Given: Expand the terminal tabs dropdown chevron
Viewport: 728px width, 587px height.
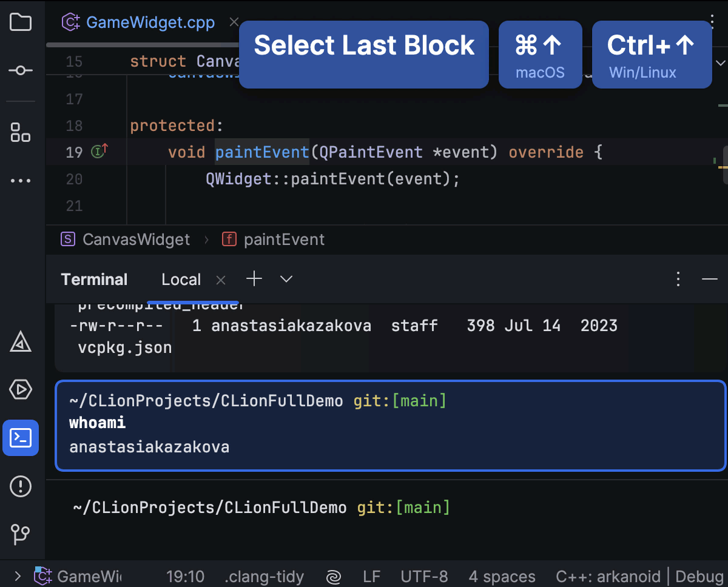Looking at the screenshot, I should (286, 279).
